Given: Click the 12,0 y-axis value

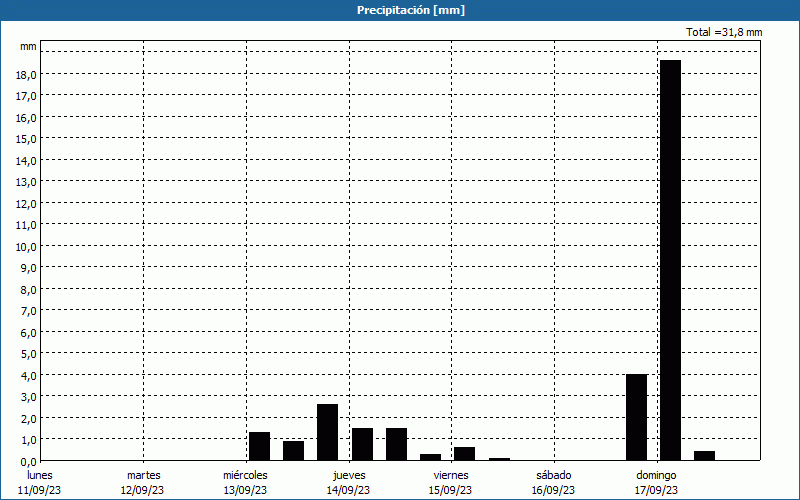Looking at the screenshot, I should [26, 204].
